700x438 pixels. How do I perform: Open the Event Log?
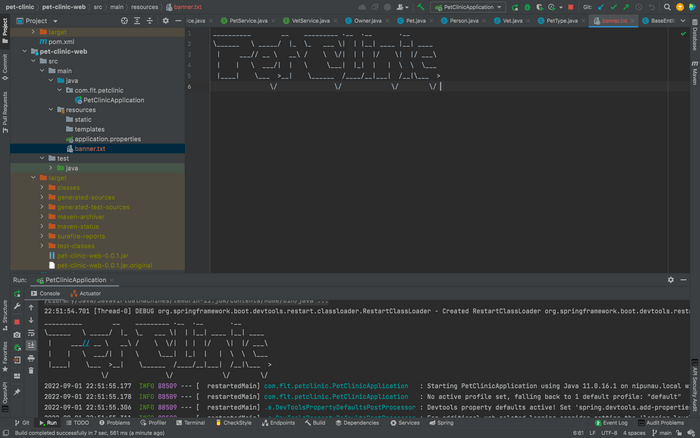pos(611,423)
